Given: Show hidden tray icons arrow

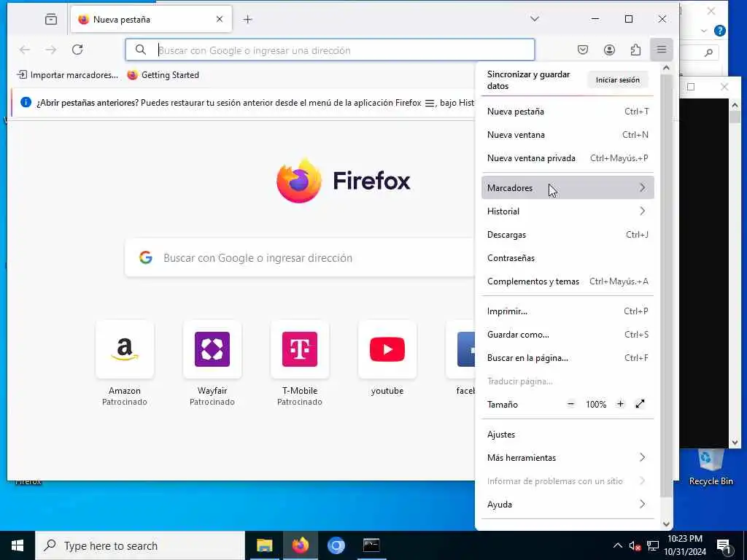Looking at the screenshot, I should pyautogui.click(x=617, y=545).
